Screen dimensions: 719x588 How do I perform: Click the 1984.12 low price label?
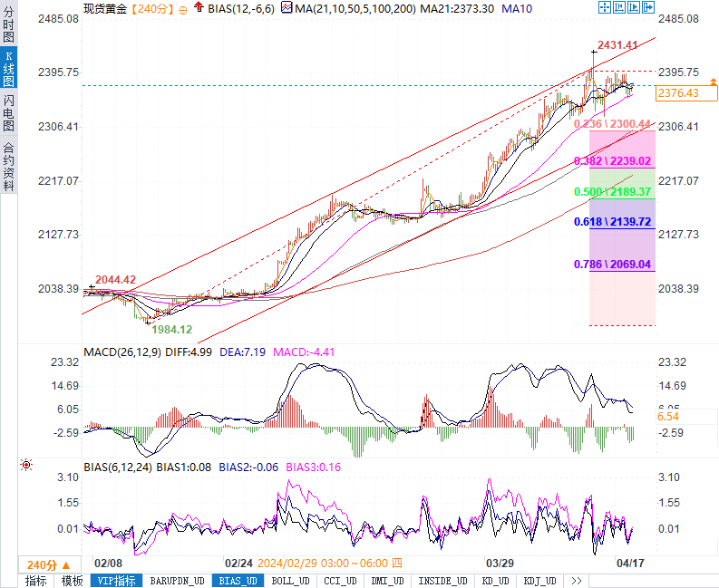172,329
